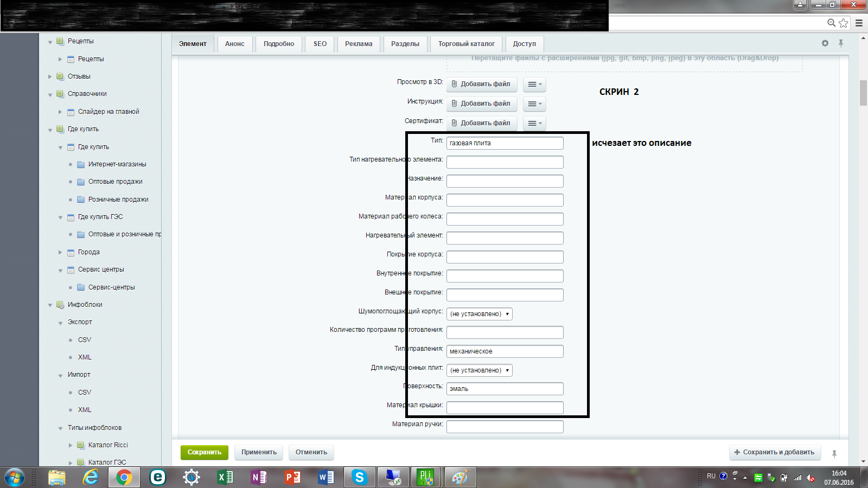Screen dimensions: 868x488
Task: Collapse the Экспорт tree node
Action: (60, 323)
